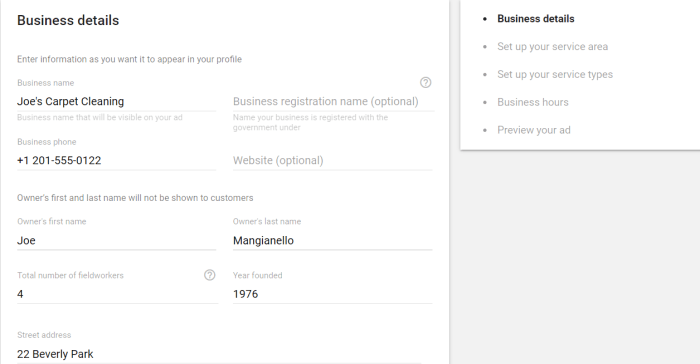Select the Year founded label

[258, 275]
